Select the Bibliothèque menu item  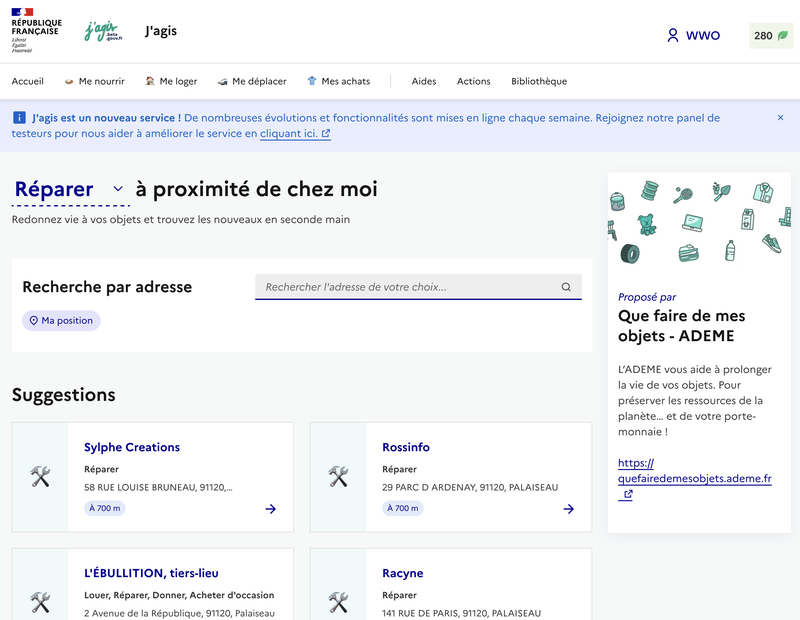(538, 81)
